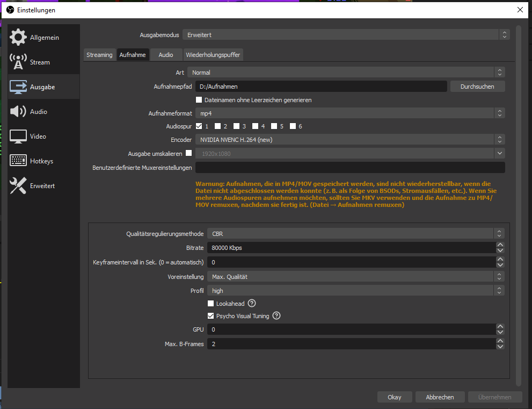Open the Aufnahmeformat mp4 dropdown

click(345, 113)
